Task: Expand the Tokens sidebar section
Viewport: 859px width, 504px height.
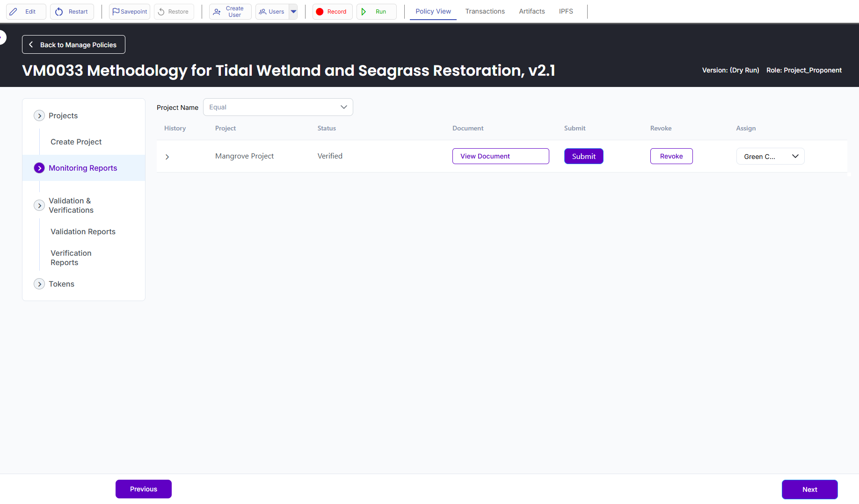Action: [x=39, y=284]
